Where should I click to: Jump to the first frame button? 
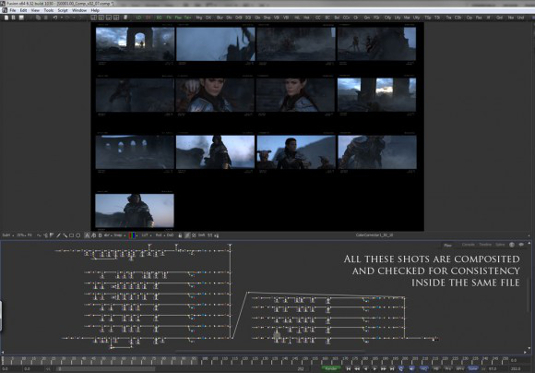pyautogui.click(x=348, y=369)
